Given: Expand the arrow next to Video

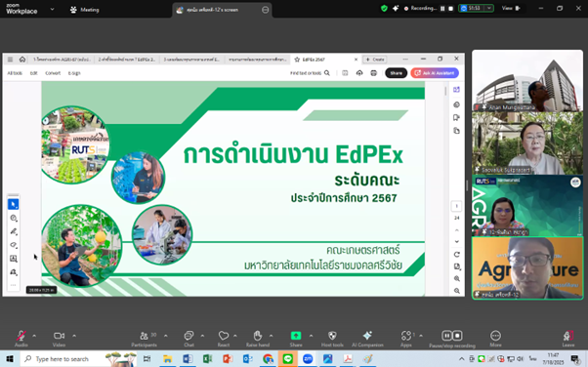Looking at the screenshot, I should point(74,336).
